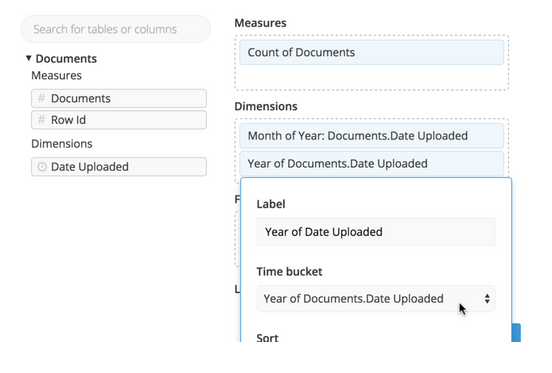Click the clock icon beside Date Uploaded

pyautogui.click(x=42, y=167)
